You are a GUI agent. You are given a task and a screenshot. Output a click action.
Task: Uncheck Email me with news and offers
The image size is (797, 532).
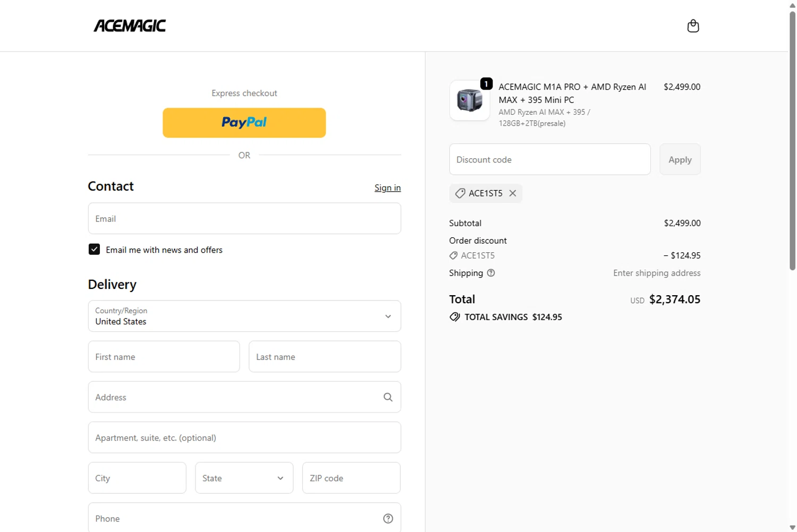click(94, 250)
